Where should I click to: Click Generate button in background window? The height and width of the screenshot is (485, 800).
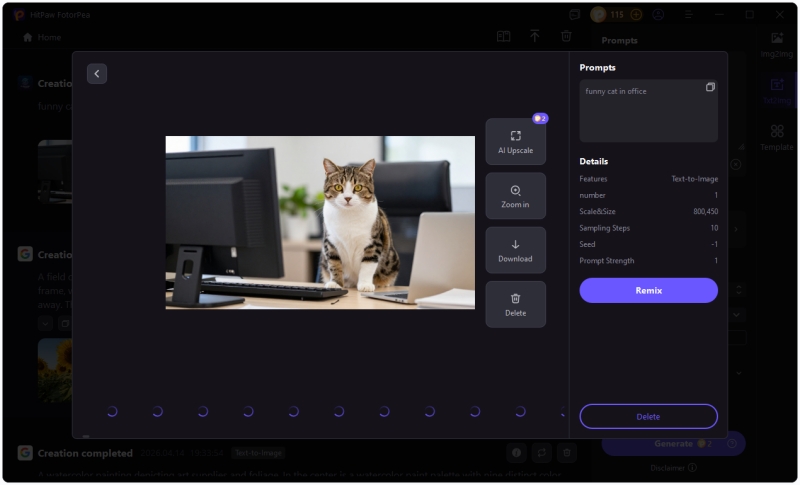(x=673, y=444)
